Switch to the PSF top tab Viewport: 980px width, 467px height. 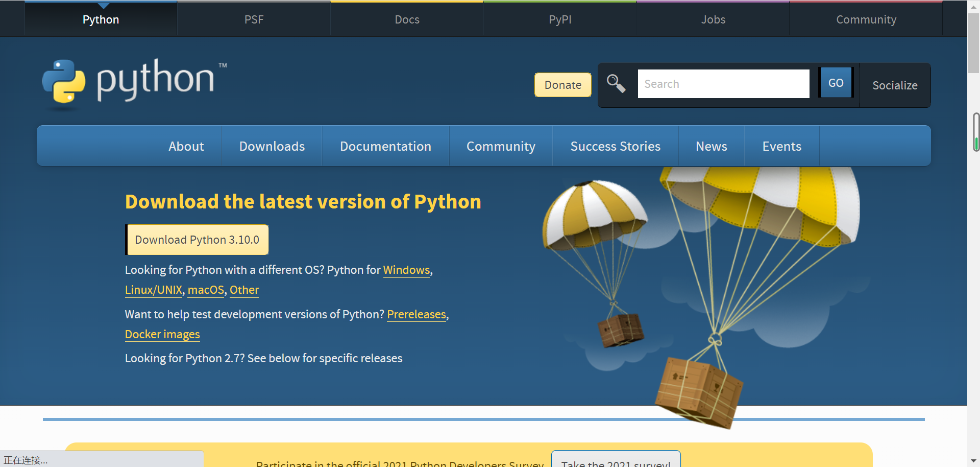click(254, 19)
